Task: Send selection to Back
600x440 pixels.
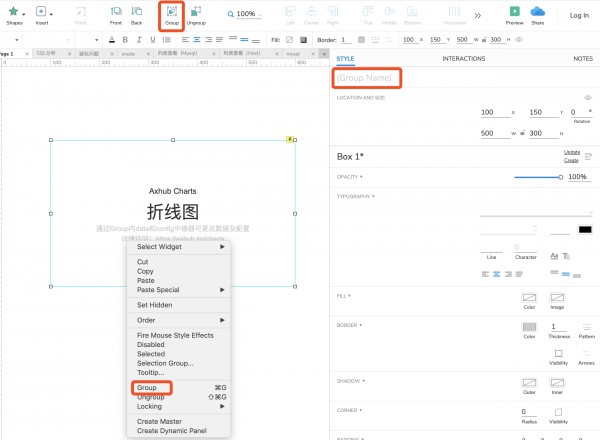Action: [137, 11]
